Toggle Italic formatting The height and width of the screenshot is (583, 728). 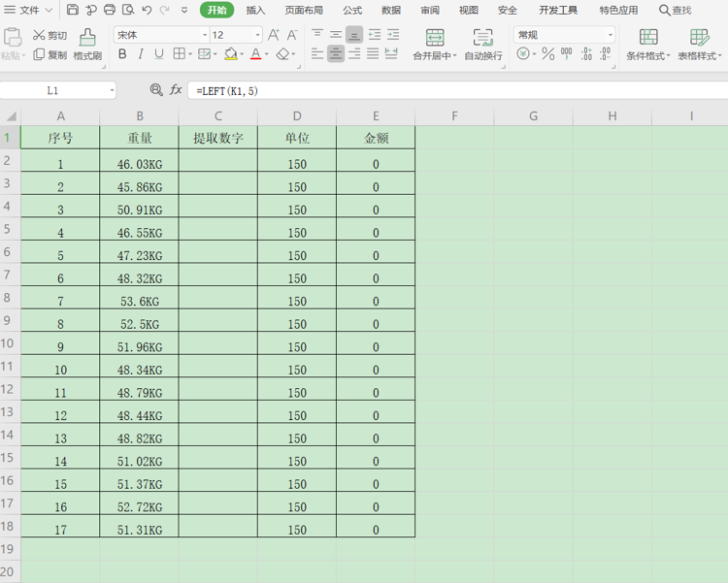(x=141, y=54)
